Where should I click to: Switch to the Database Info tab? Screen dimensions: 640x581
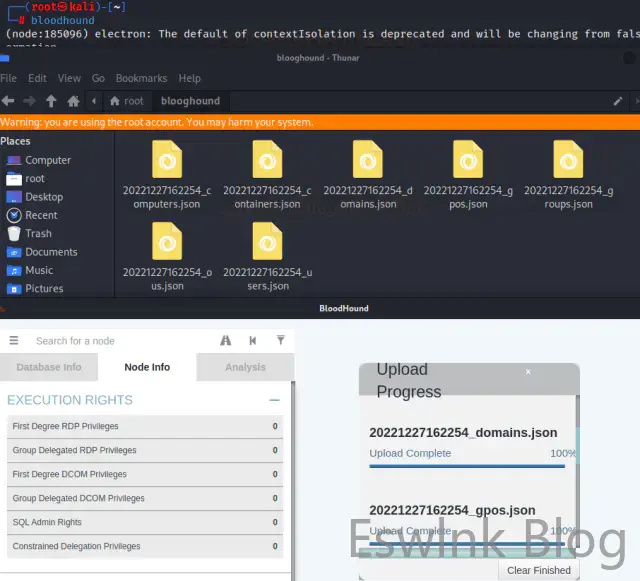(x=49, y=367)
